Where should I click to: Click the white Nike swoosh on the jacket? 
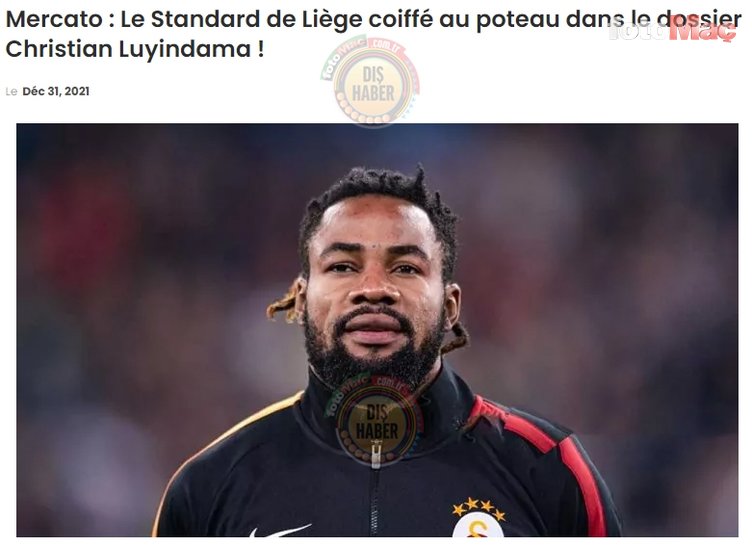pyautogui.click(x=280, y=531)
